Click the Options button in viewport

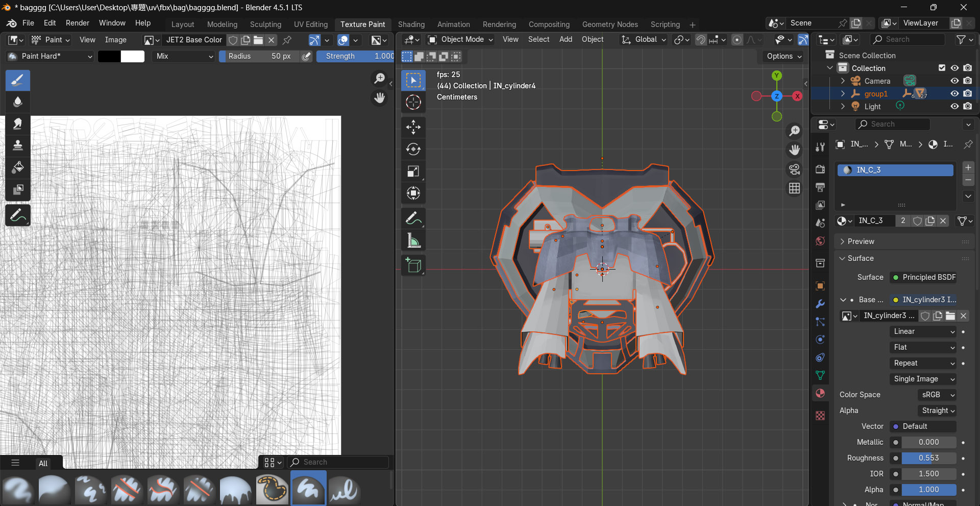[x=784, y=56]
